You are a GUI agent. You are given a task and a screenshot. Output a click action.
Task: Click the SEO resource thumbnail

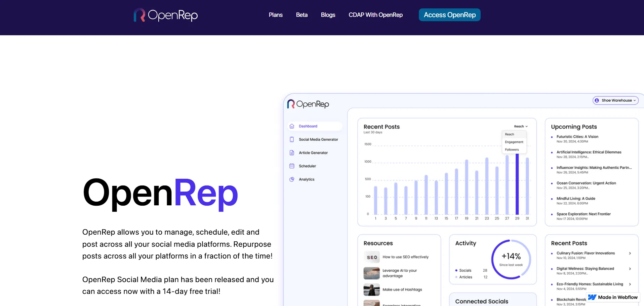tap(371, 257)
